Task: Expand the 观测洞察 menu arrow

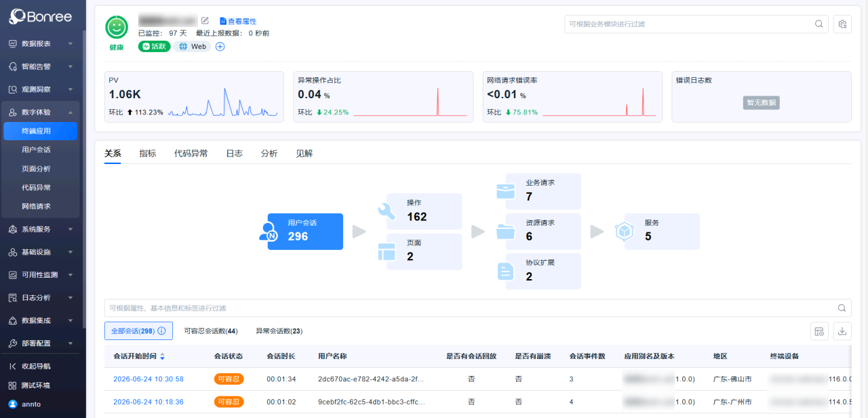Action: (x=71, y=89)
